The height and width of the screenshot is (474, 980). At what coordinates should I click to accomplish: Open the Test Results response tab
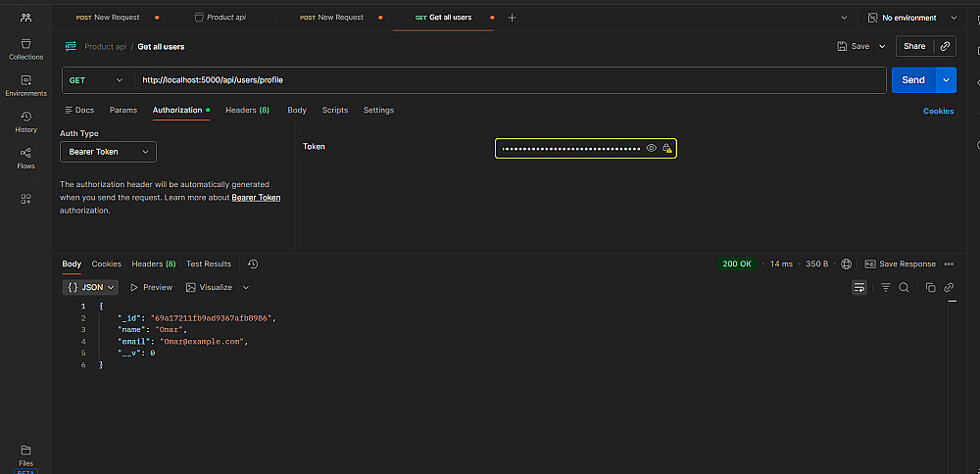[209, 263]
